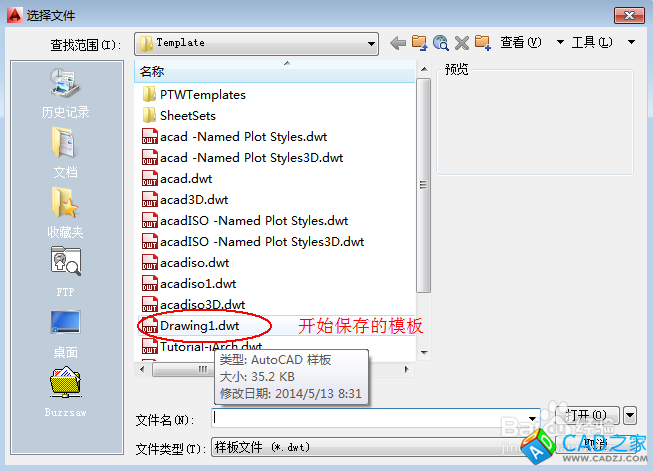Open the dropdown arrow beside 打开 button

tap(630, 415)
